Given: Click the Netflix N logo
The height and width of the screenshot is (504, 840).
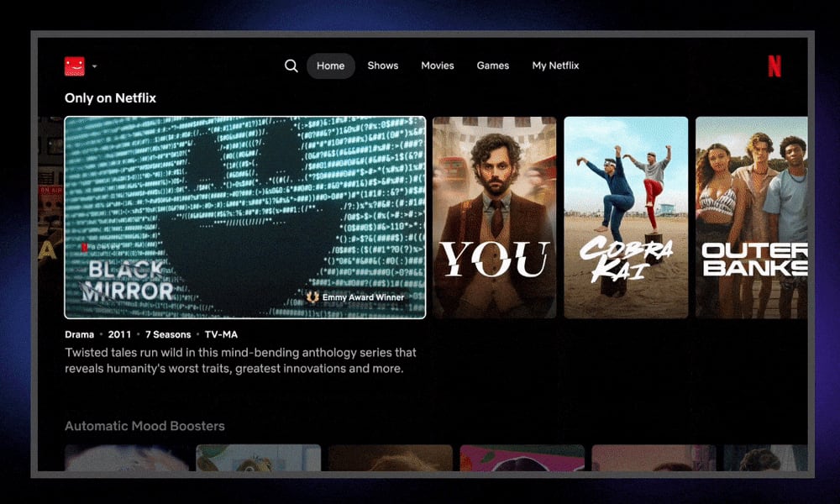Looking at the screenshot, I should (774, 66).
